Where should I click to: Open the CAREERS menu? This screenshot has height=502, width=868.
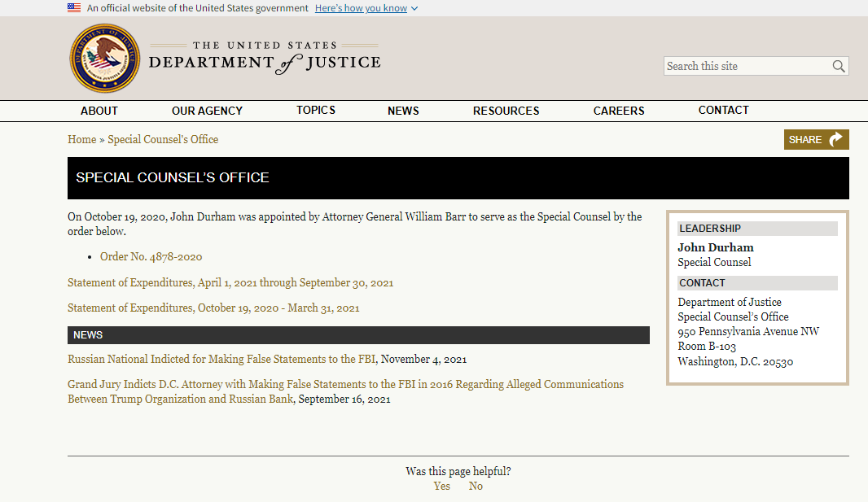pos(619,111)
